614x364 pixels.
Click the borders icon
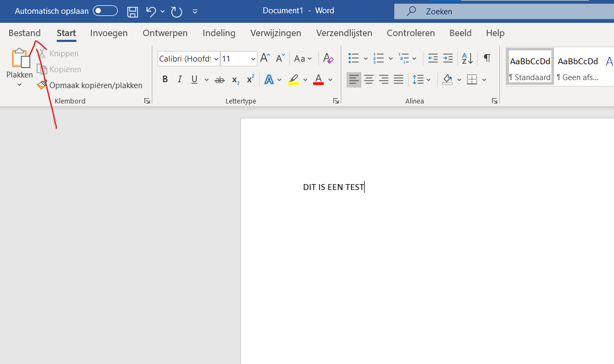coord(472,80)
